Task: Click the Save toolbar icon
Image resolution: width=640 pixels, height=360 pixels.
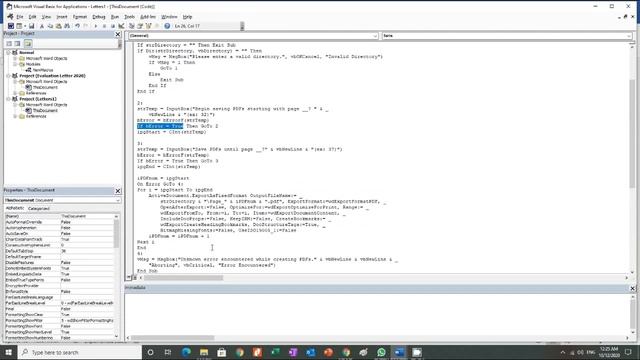Action: 31,26
